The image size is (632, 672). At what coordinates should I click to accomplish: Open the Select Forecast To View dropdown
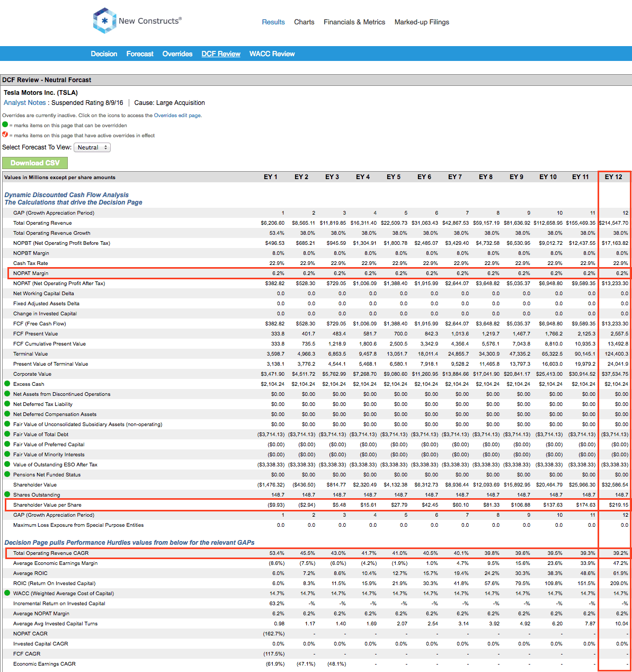92,147
